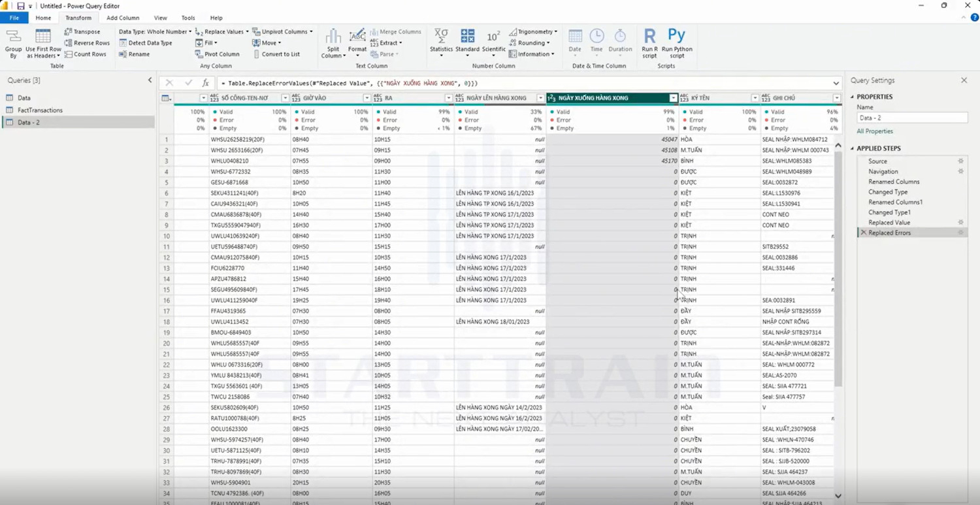980x505 pixels.
Task: Click the Transpose tool
Action: point(82,31)
